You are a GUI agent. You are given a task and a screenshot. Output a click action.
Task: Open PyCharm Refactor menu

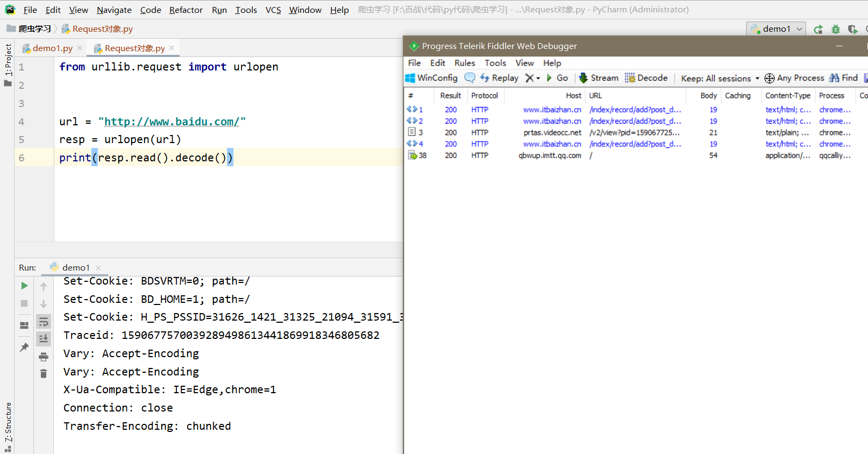[x=186, y=10]
